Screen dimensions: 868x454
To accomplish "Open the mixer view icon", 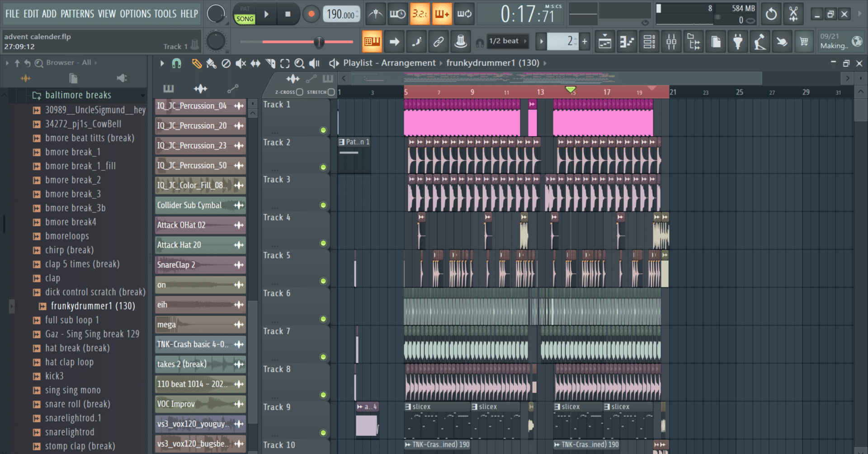I will pos(671,42).
